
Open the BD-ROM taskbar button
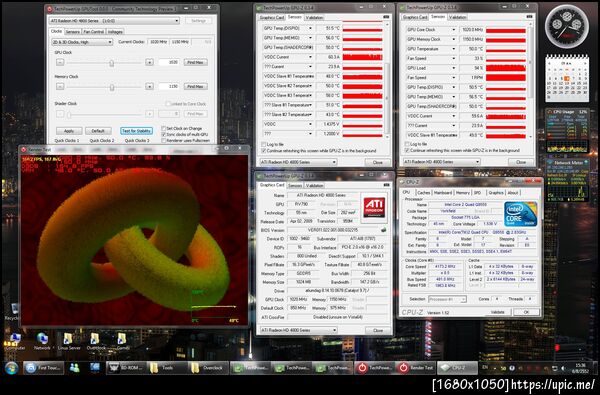point(126,368)
